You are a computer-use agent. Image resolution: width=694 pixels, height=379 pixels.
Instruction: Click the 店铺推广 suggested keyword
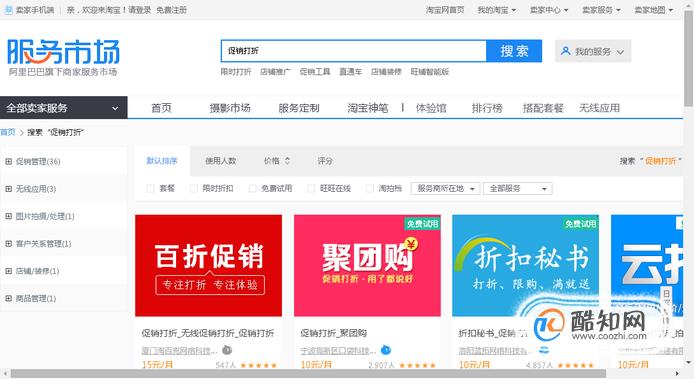[275, 71]
